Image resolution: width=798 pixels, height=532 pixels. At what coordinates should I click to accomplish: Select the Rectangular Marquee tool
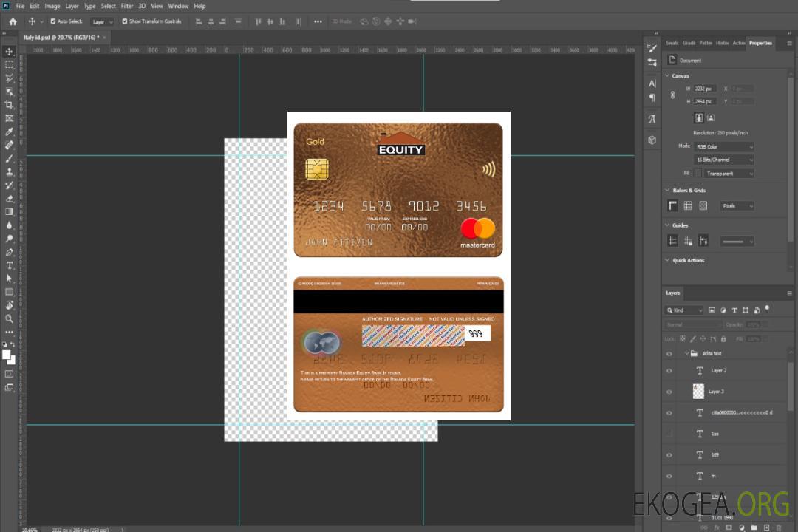9,65
